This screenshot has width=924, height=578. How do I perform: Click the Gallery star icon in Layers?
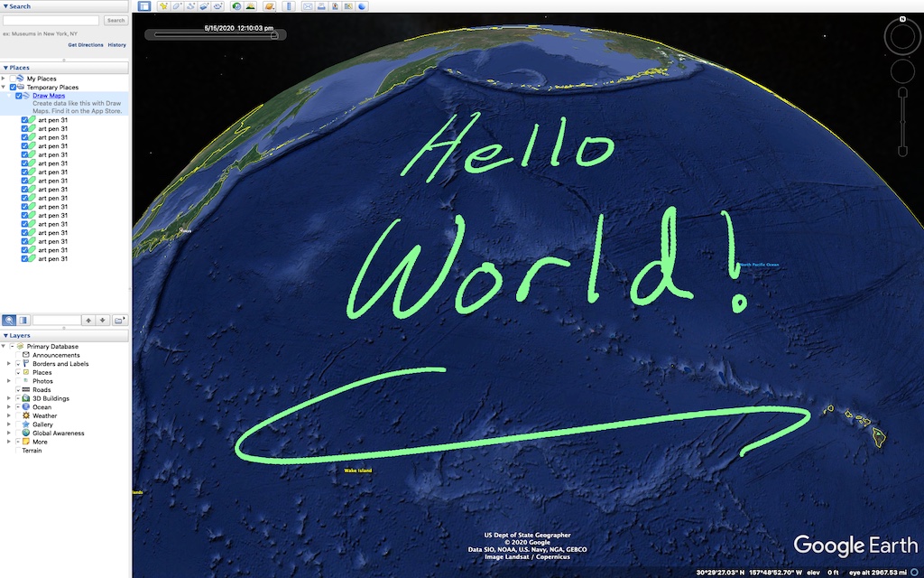pyautogui.click(x=26, y=424)
